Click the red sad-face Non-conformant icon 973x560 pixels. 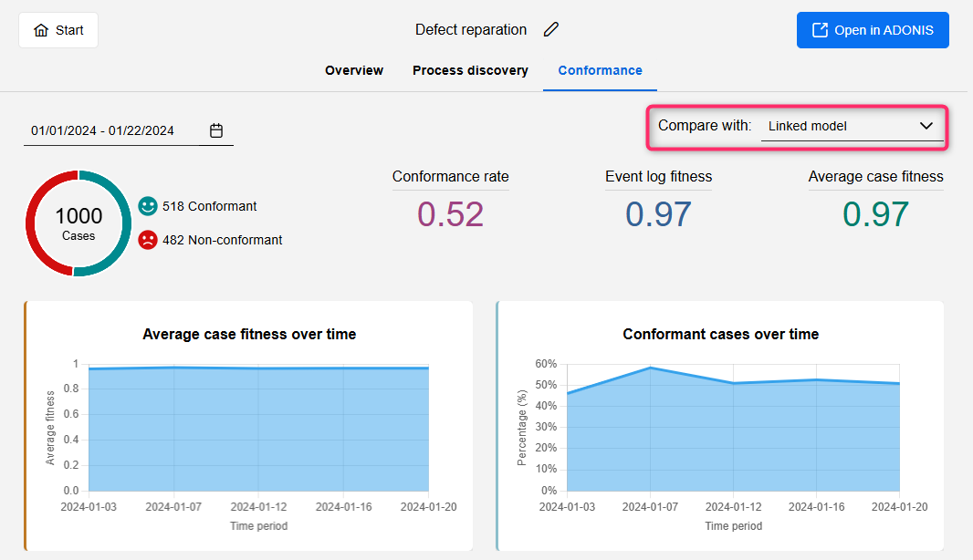point(148,240)
